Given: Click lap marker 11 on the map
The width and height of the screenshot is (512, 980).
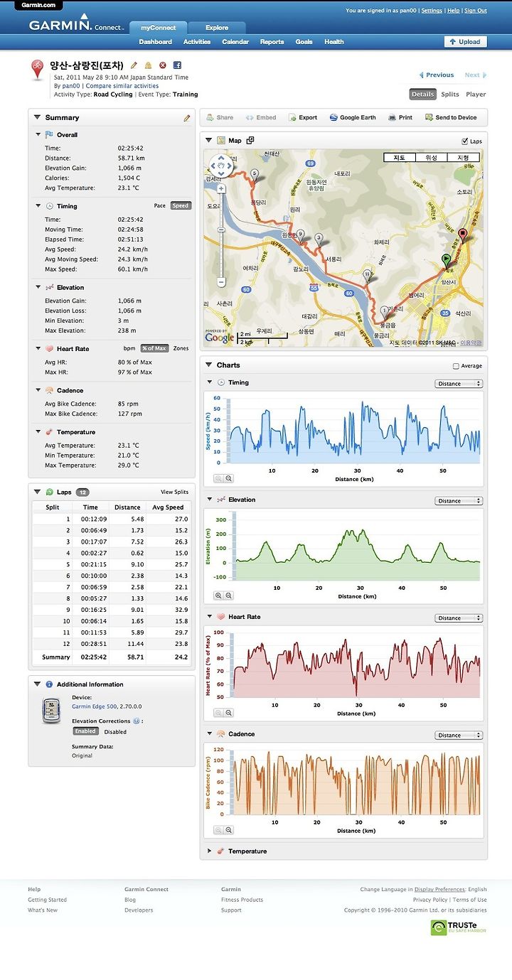Looking at the screenshot, I should (366, 274).
